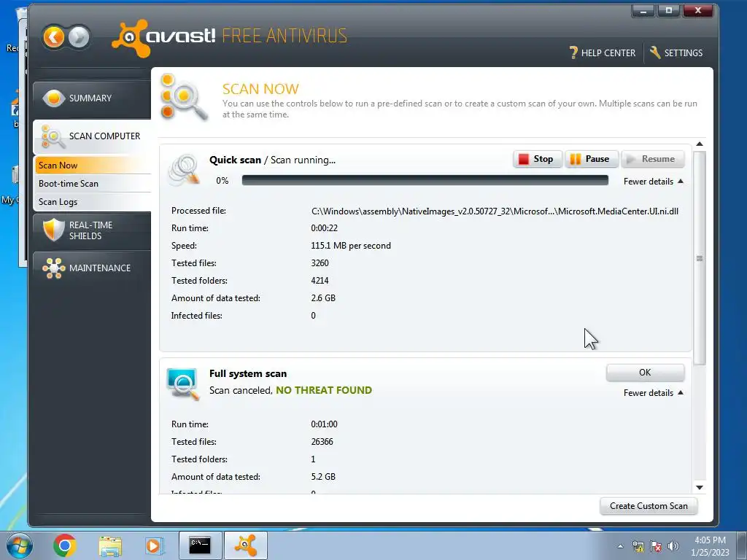The width and height of the screenshot is (747, 560).
Task: Click the scan list scrollbar thumb
Action: click(x=700, y=259)
